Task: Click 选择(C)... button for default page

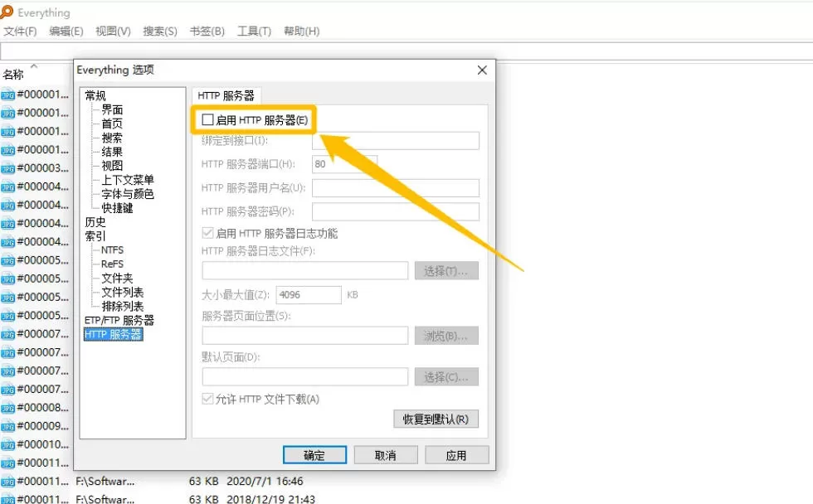Action: (446, 377)
